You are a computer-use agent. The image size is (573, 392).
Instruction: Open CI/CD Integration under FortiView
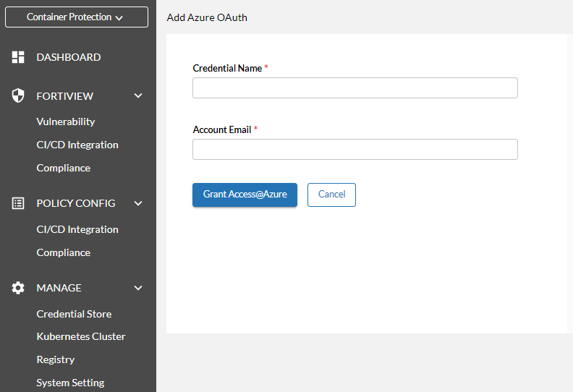77,145
